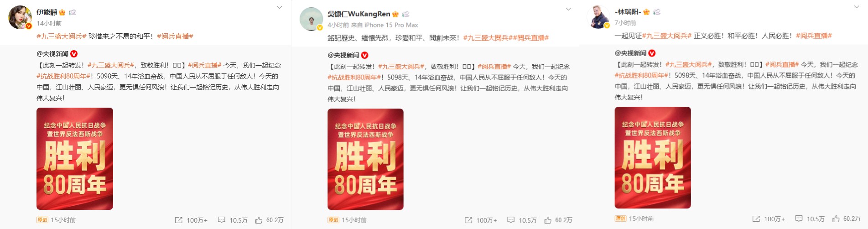Click the crown membership icon beside 伊能静
Viewport: 868px width, 229px height.
click(62, 12)
